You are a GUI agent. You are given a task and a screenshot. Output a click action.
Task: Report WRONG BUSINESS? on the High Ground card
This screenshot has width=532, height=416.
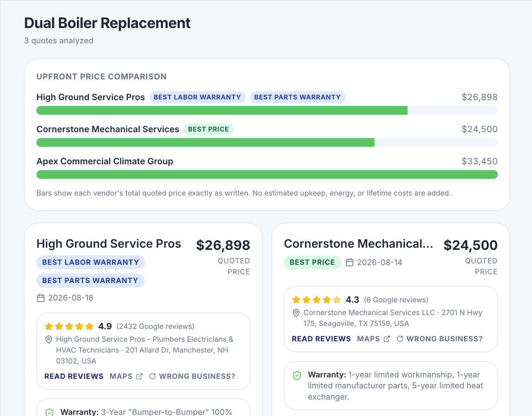[x=192, y=376]
